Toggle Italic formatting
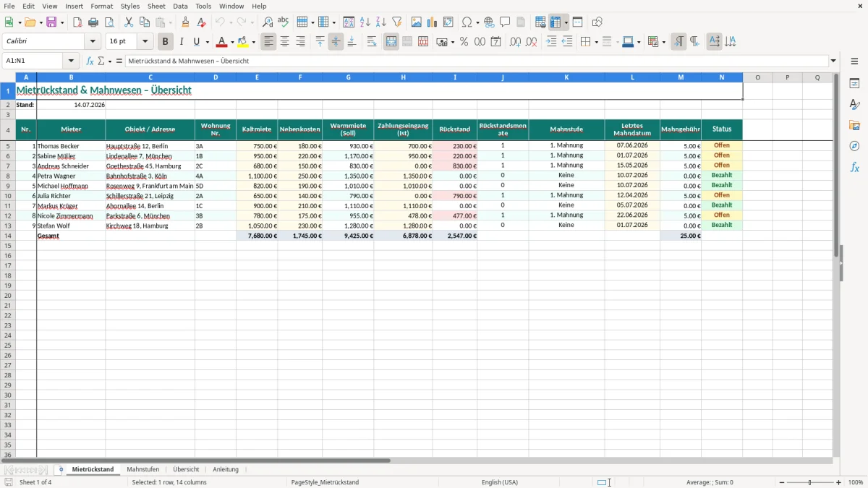Screen dimensions: 868x488 click(x=181, y=42)
